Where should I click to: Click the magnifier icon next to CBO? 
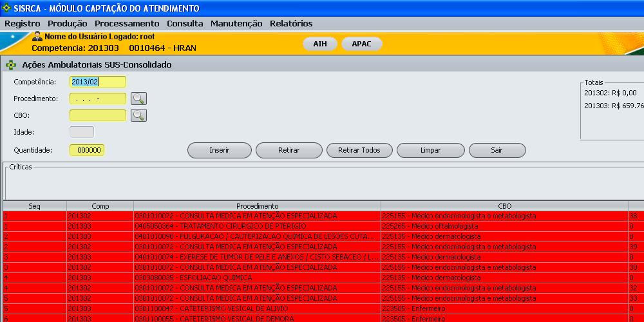click(x=138, y=115)
